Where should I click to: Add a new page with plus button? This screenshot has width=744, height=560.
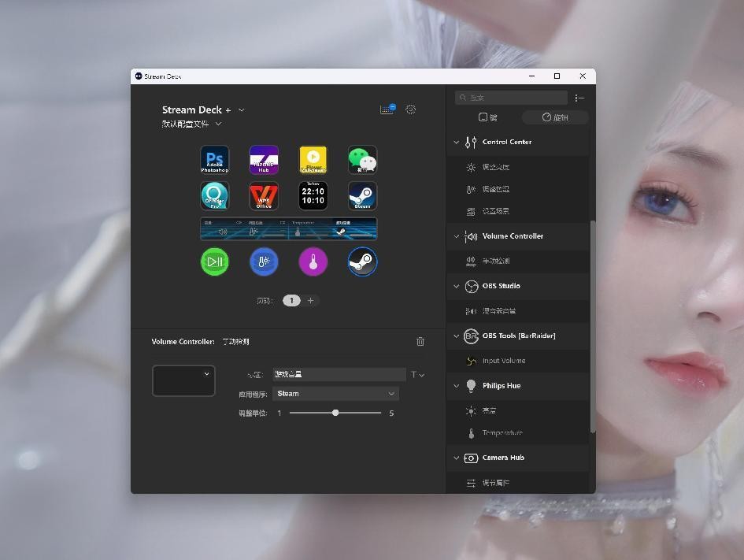(310, 301)
